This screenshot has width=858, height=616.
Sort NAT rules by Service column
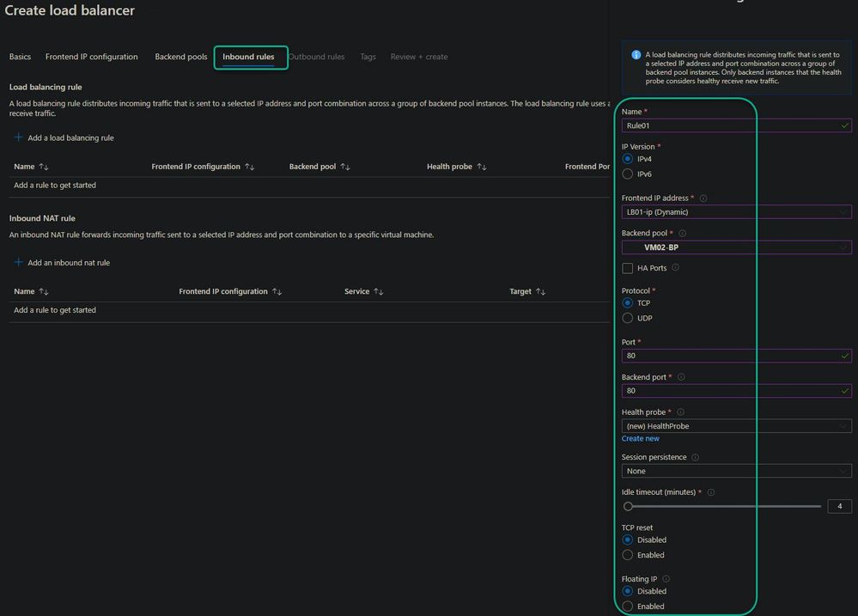pyautogui.click(x=378, y=292)
